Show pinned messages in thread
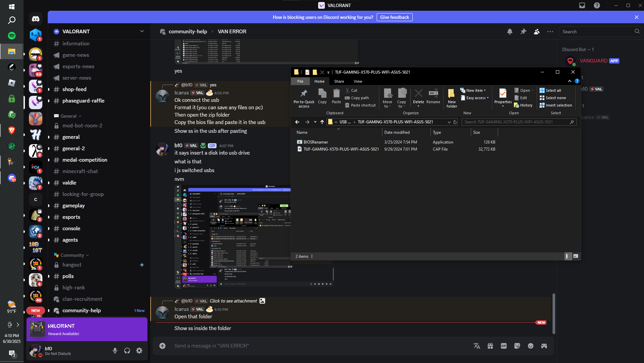This screenshot has width=644, height=363. 523,32
